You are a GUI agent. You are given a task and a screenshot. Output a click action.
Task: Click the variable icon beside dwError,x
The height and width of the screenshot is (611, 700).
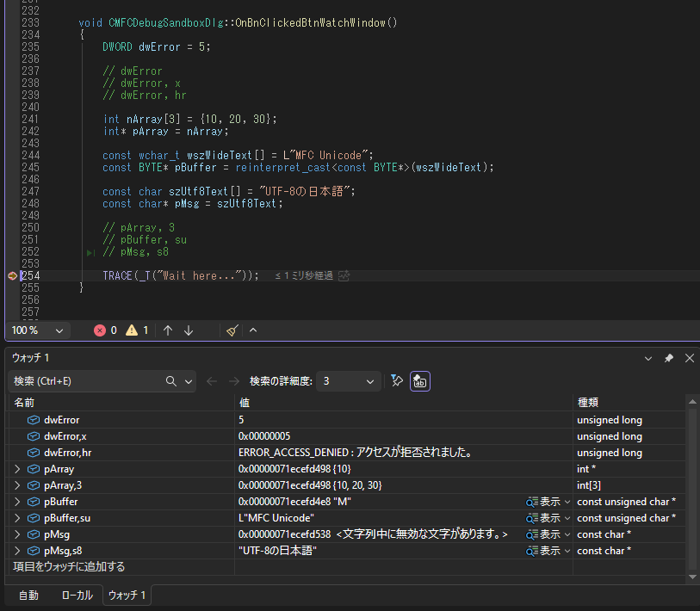click(34, 436)
